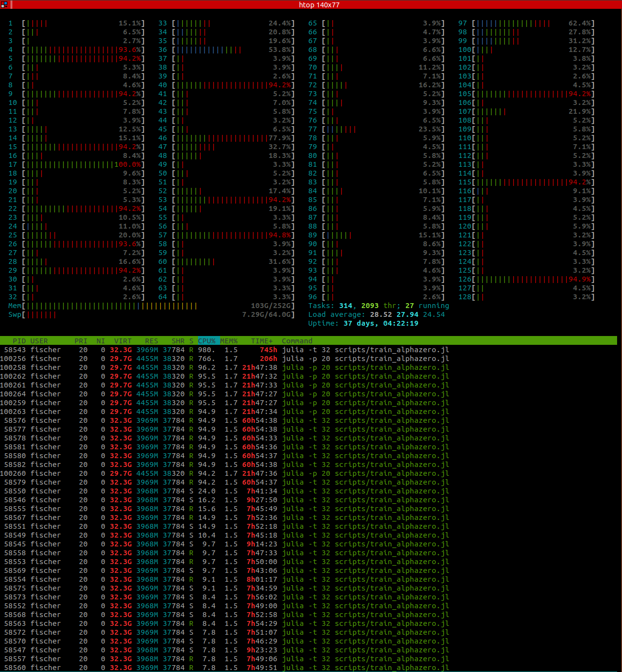Select the last visible process PID 58560

(308, 668)
